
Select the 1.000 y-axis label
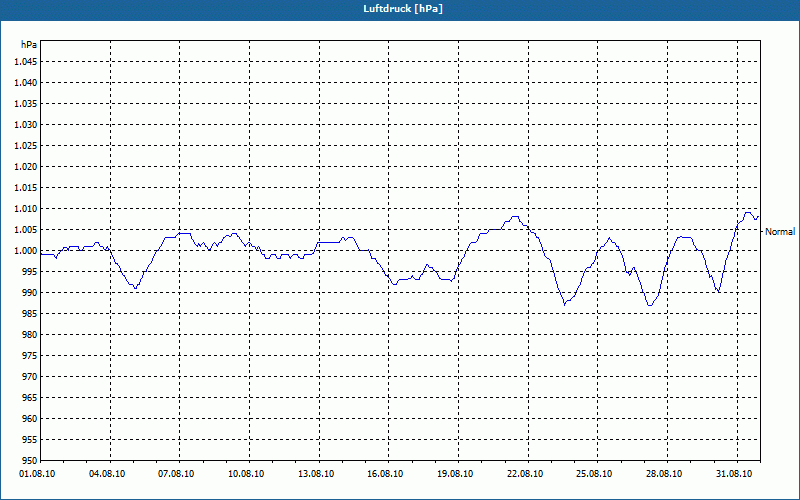(26, 251)
